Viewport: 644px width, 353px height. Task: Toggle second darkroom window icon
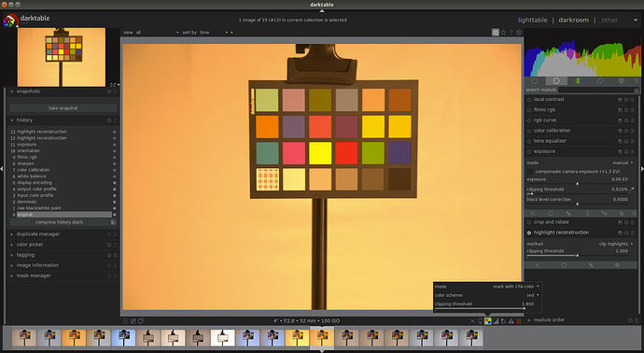click(x=141, y=321)
